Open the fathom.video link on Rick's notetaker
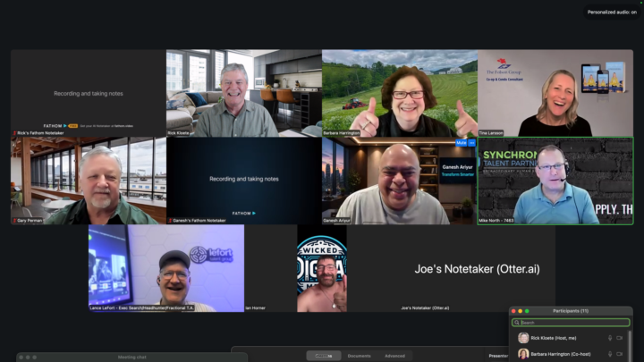644x362 pixels. pyautogui.click(x=123, y=126)
